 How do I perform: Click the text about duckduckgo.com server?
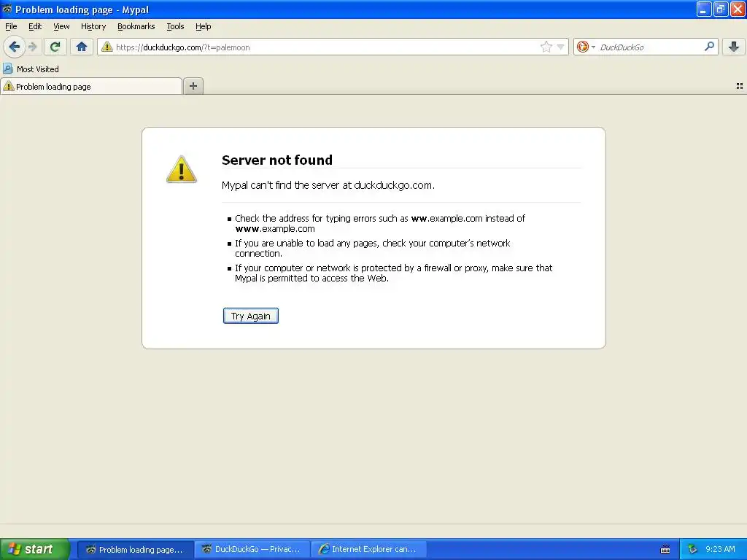tap(328, 185)
